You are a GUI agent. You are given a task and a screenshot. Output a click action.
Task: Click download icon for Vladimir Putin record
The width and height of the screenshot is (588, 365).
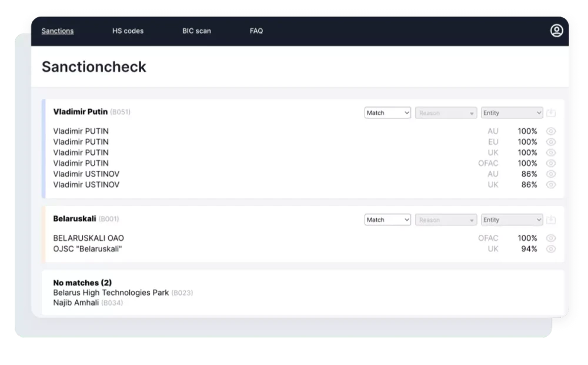click(551, 113)
